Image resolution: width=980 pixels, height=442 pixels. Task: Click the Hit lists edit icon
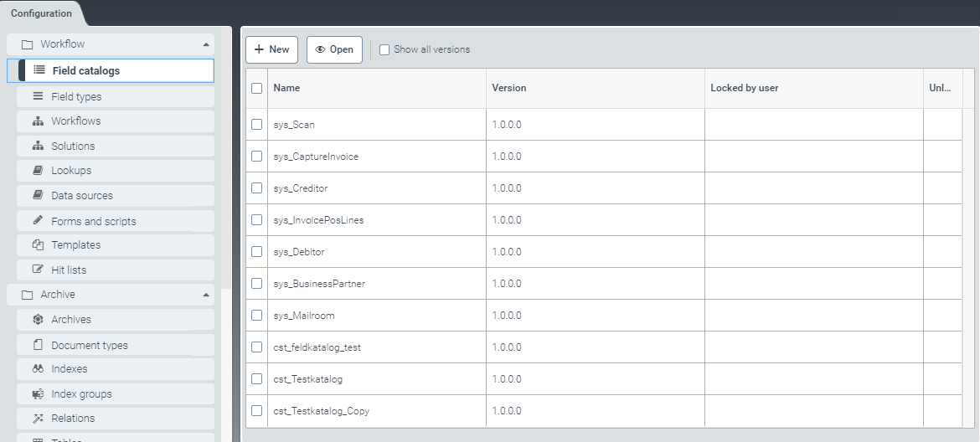(38, 270)
